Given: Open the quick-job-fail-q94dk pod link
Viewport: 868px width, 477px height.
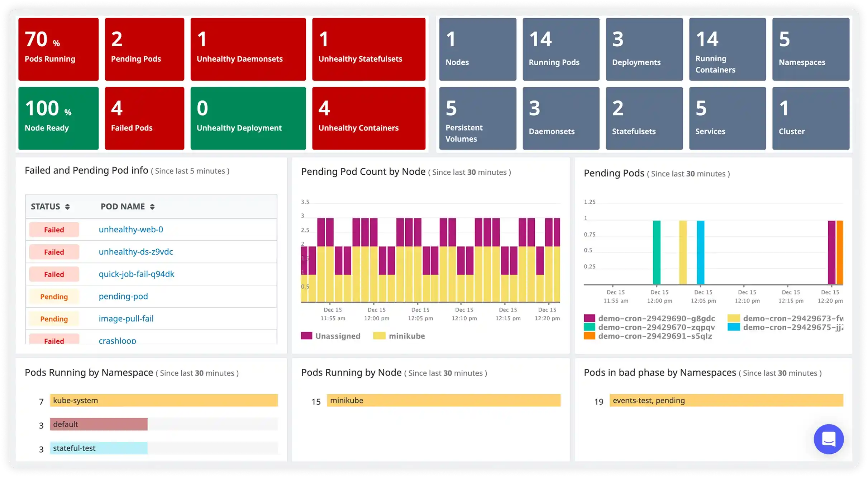Looking at the screenshot, I should pyautogui.click(x=137, y=274).
